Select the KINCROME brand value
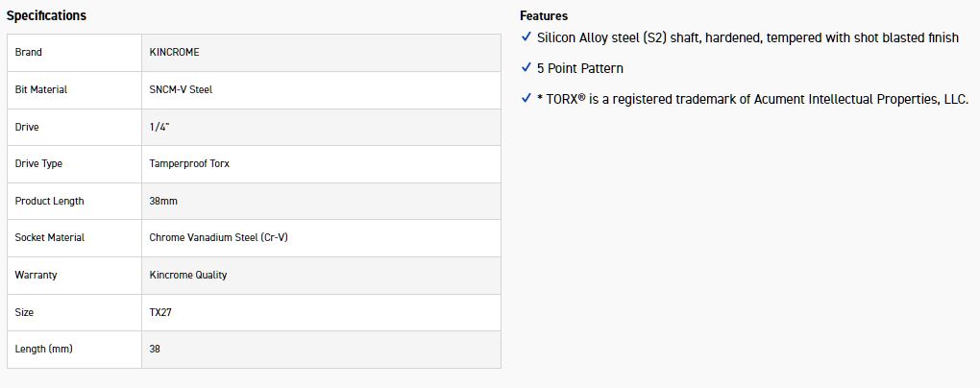 (x=174, y=52)
